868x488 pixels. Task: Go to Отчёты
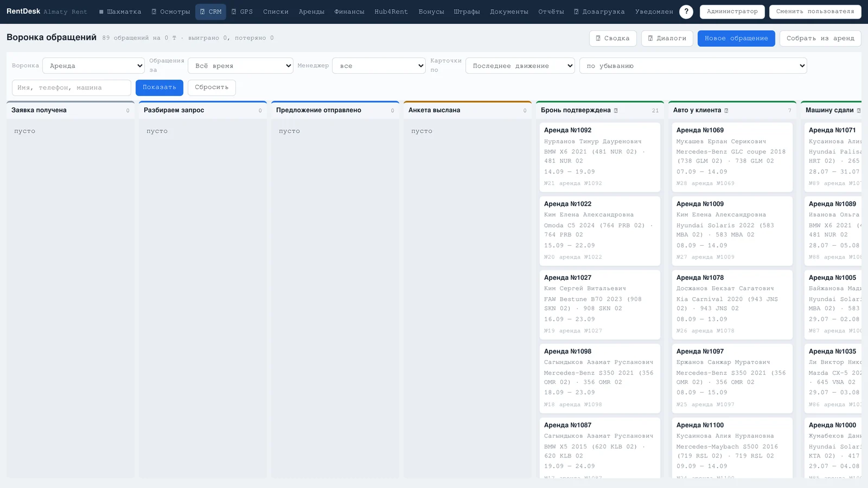click(551, 11)
